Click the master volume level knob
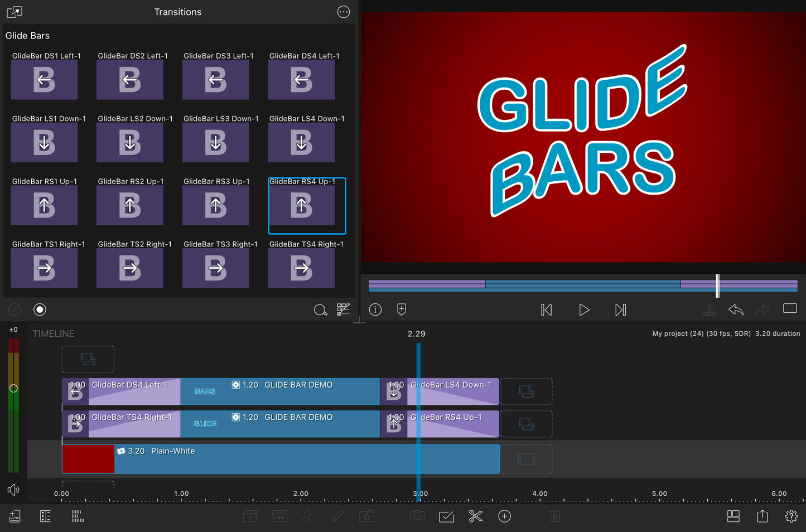 (x=13, y=388)
